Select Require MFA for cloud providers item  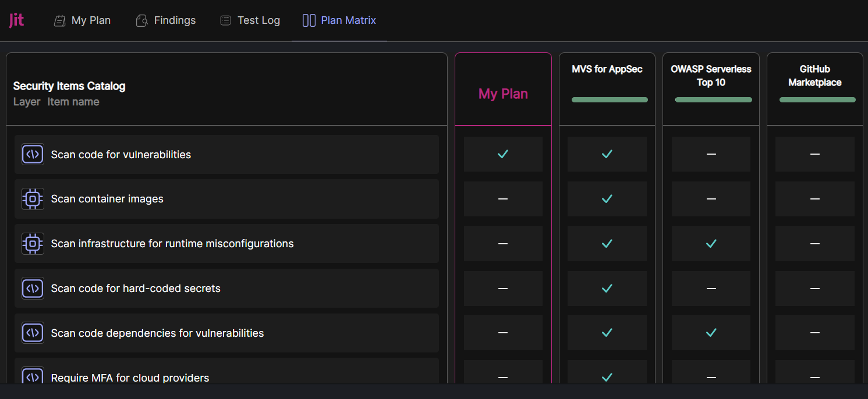point(226,371)
